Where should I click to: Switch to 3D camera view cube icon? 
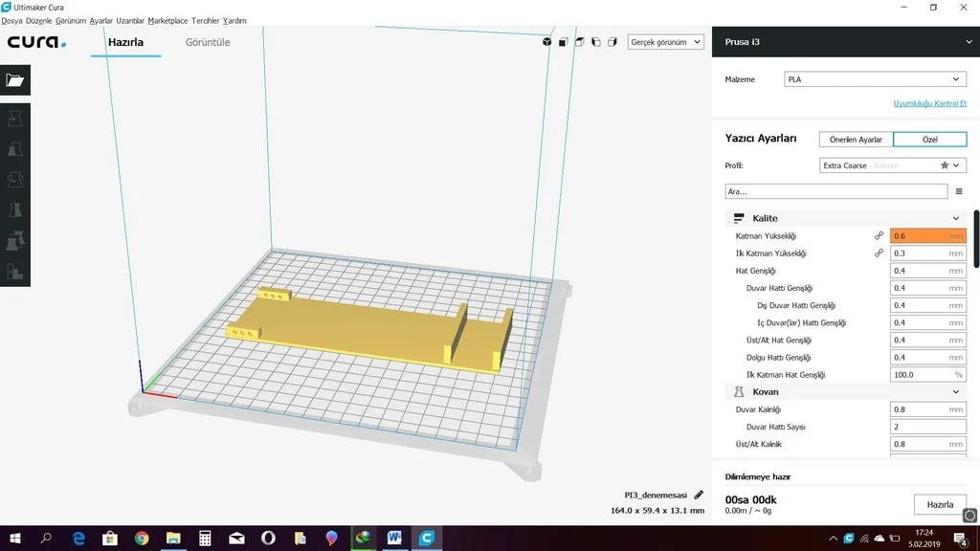click(x=546, y=42)
